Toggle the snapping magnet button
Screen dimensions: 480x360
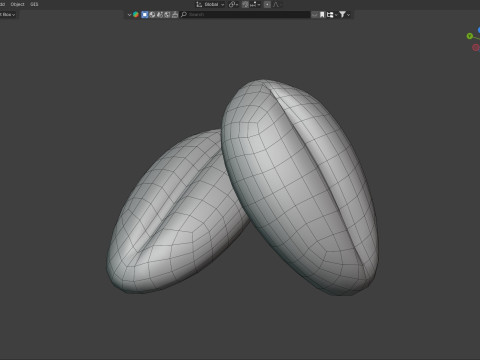pyautogui.click(x=245, y=4)
